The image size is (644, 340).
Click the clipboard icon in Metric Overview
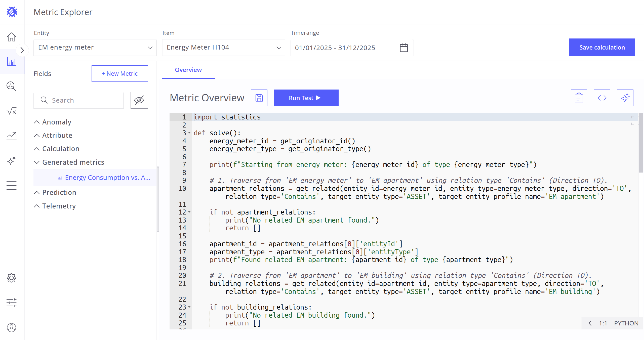tap(579, 98)
